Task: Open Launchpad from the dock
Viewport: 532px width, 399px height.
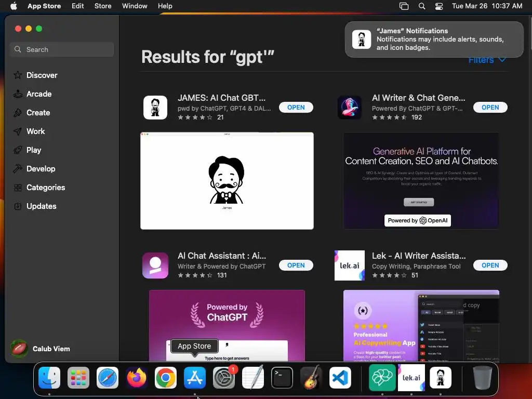Action: point(78,378)
